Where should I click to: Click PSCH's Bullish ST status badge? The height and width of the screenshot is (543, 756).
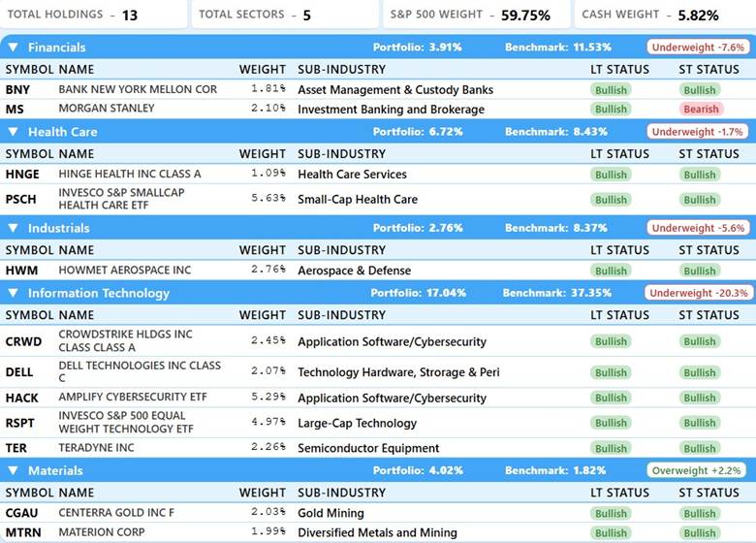700,199
